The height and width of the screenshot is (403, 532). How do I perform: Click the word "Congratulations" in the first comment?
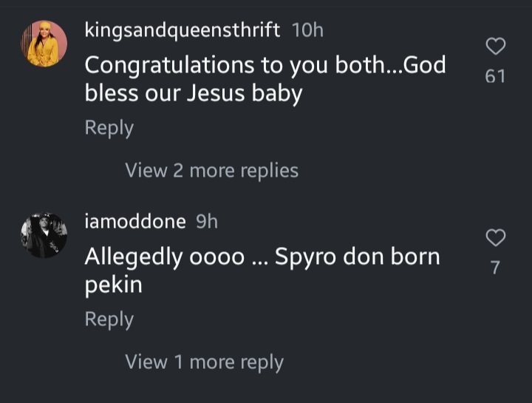159,65
